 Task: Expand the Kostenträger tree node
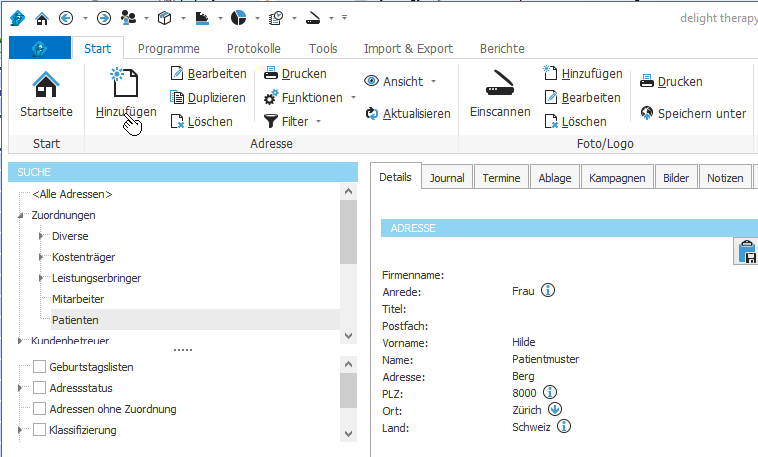40,257
